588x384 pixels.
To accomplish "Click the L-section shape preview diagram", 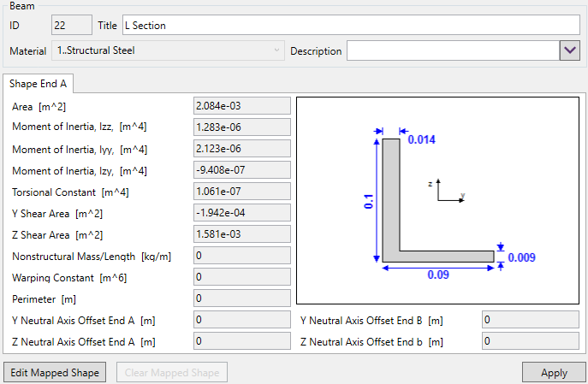I will coord(437,201).
